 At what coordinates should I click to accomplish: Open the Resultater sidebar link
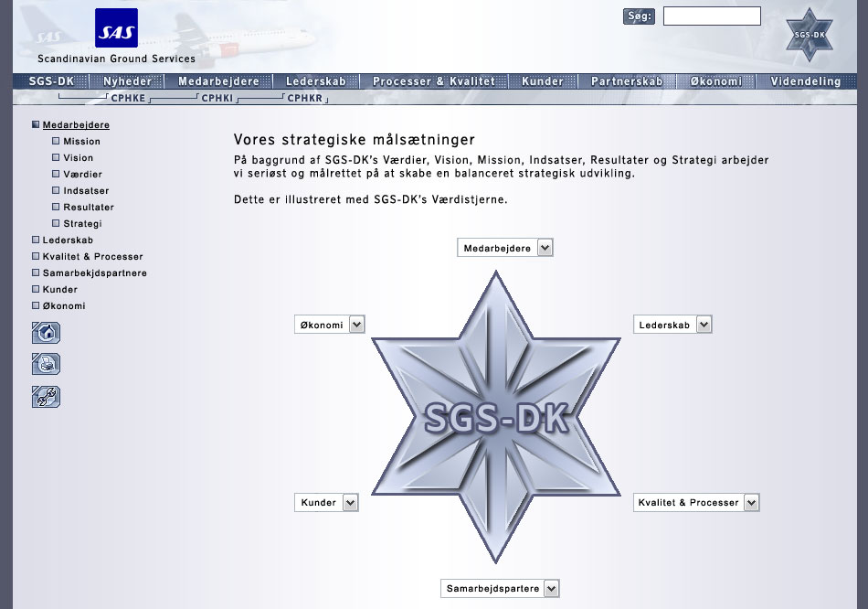click(x=89, y=208)
